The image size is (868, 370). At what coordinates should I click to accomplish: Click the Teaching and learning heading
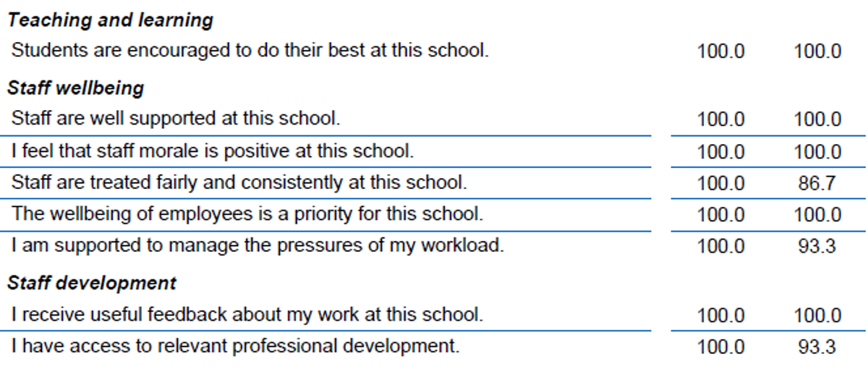[x=110, y=20]
